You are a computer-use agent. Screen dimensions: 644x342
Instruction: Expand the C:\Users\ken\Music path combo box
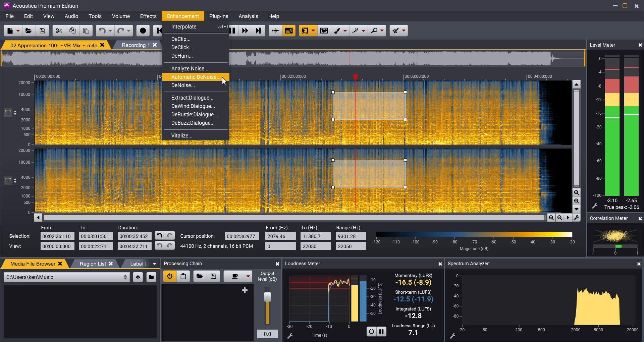(125, 277)
